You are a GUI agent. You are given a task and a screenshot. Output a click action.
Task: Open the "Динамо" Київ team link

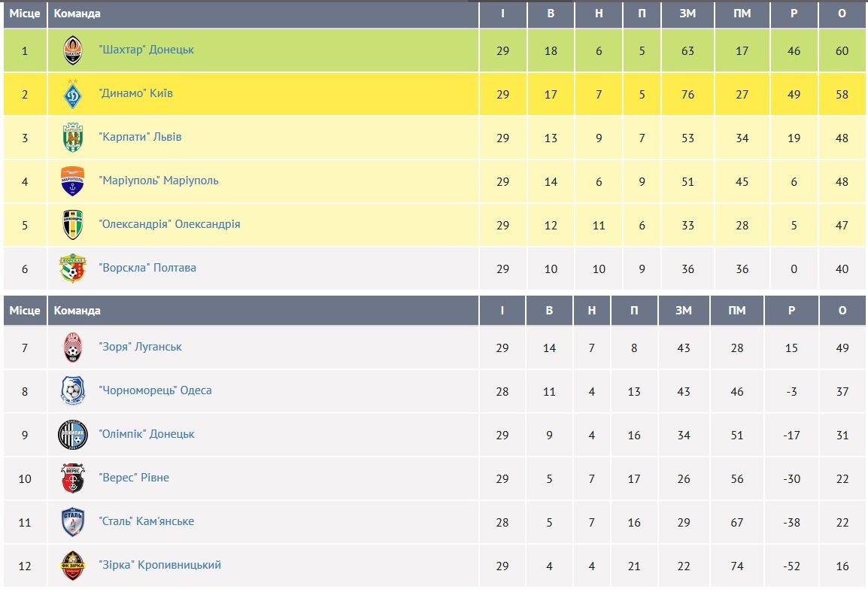(136, 93)
